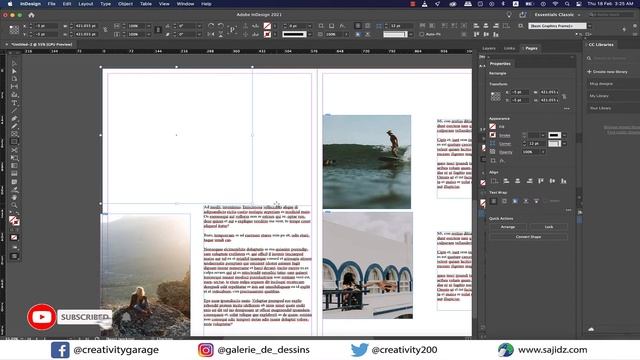
Task: Expand more Transform options ellipsis
Action: pyautogui.click(x=567, y=109)
